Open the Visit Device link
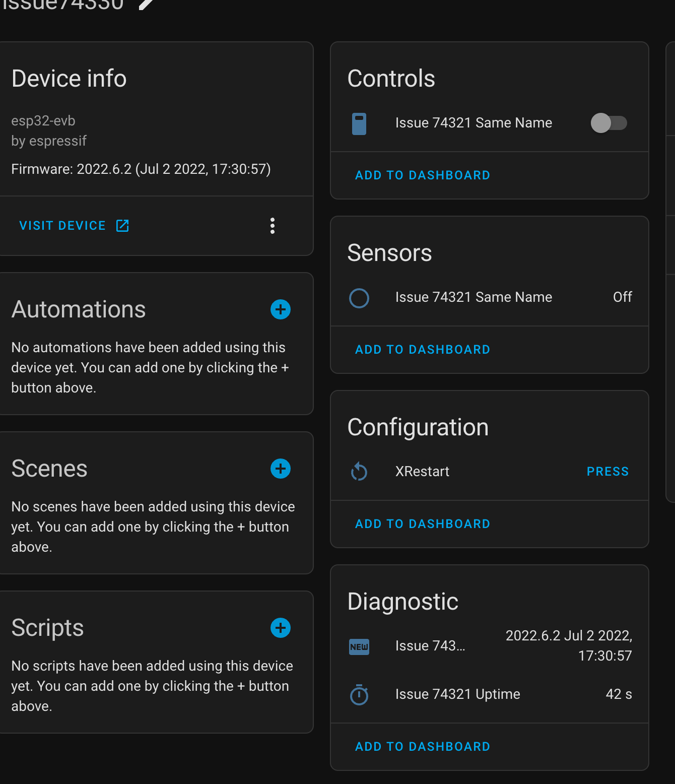 62,225
